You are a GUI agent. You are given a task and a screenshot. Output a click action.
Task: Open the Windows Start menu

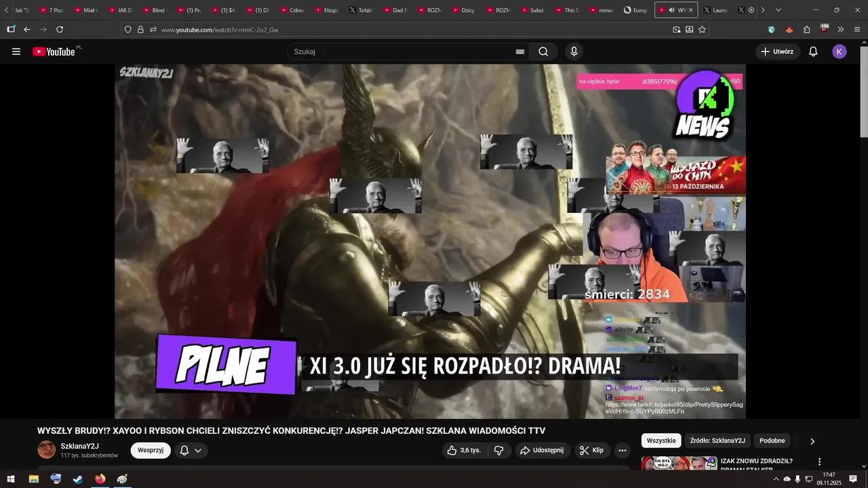coord(11,479)
